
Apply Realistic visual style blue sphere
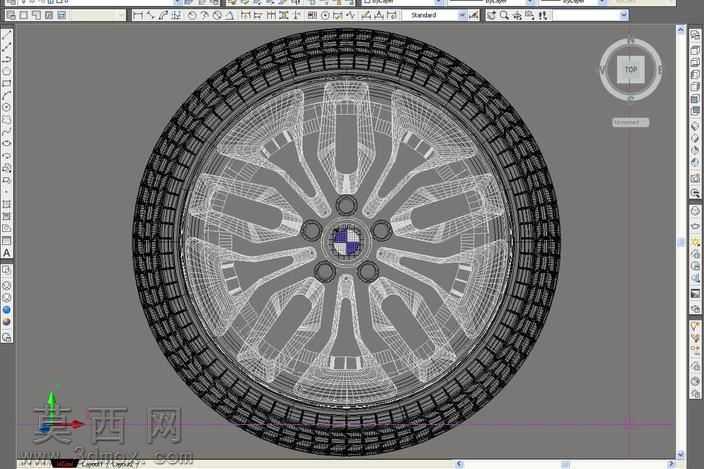7,310
